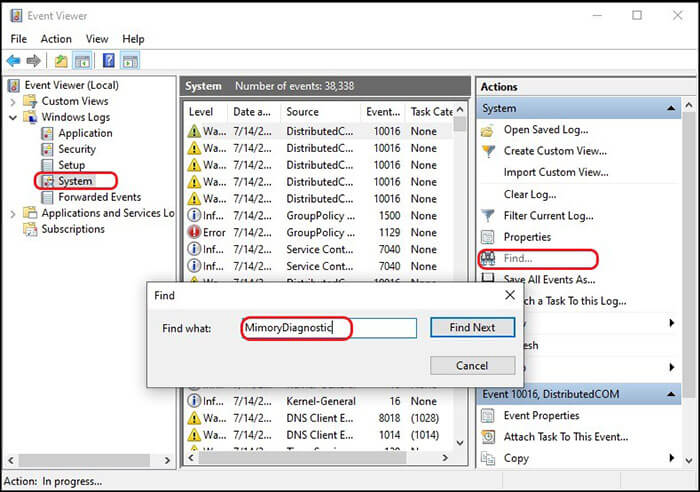Toggle the Show/Hide Console Tree icon
The height and width of the screenshot is (492, 700).
click(x=83, y=60)
